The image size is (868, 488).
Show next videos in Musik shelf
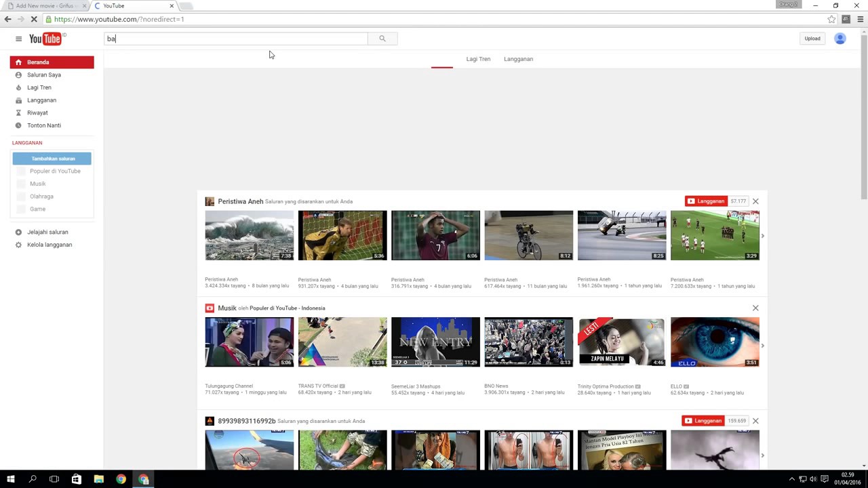click(x=763, y=346)
